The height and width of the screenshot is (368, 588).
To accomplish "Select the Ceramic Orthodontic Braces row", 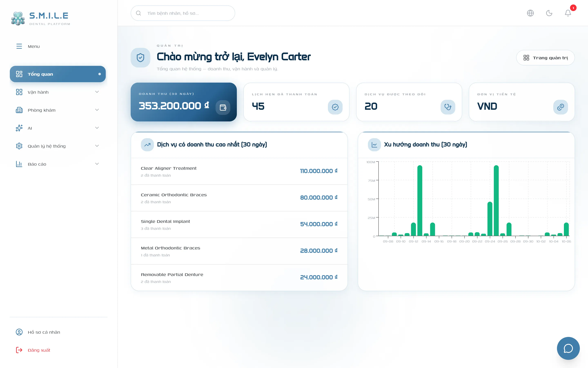I will [239, 198].
